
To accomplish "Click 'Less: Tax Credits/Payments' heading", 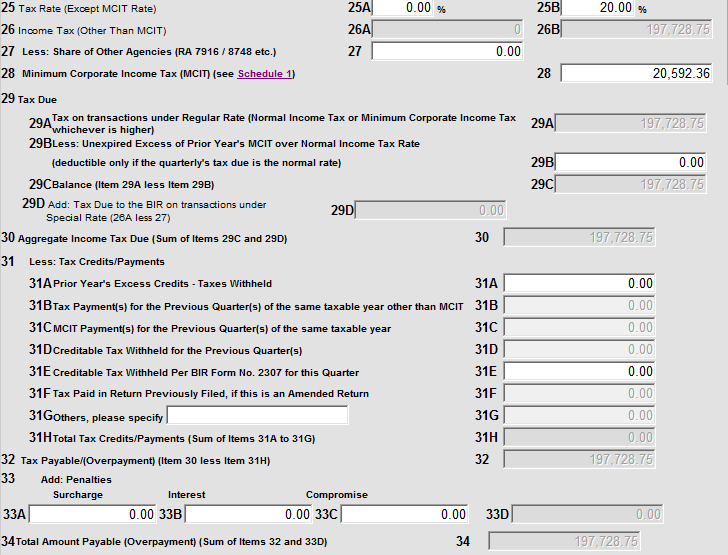I will (97, 262).
